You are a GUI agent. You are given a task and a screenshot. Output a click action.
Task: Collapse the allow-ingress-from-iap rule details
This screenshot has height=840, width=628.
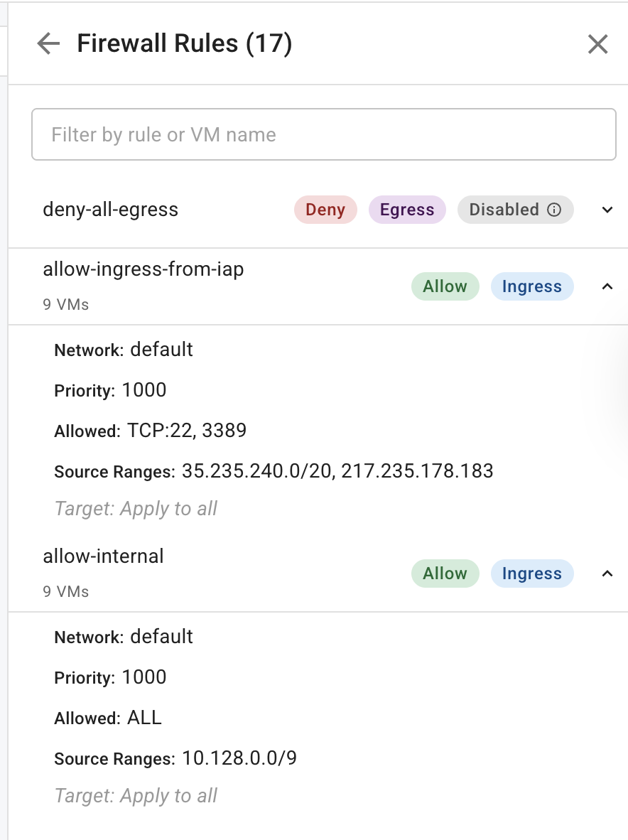[x=607, y=286]
